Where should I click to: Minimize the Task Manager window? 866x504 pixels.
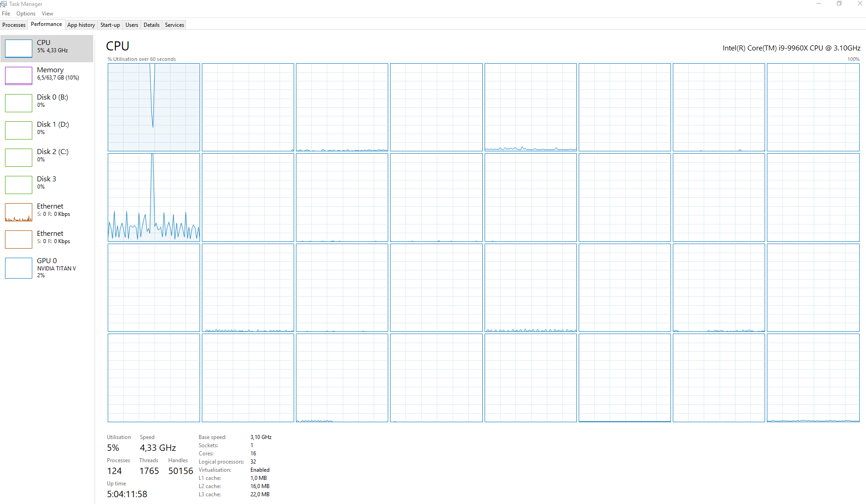[x=818, y=4]
